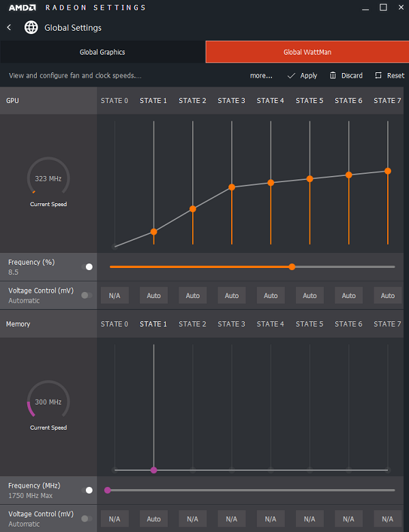Click the Global Settings globe icon
Image resolution: width=409 pixels, height=532 pixels.
coord(31,27)
